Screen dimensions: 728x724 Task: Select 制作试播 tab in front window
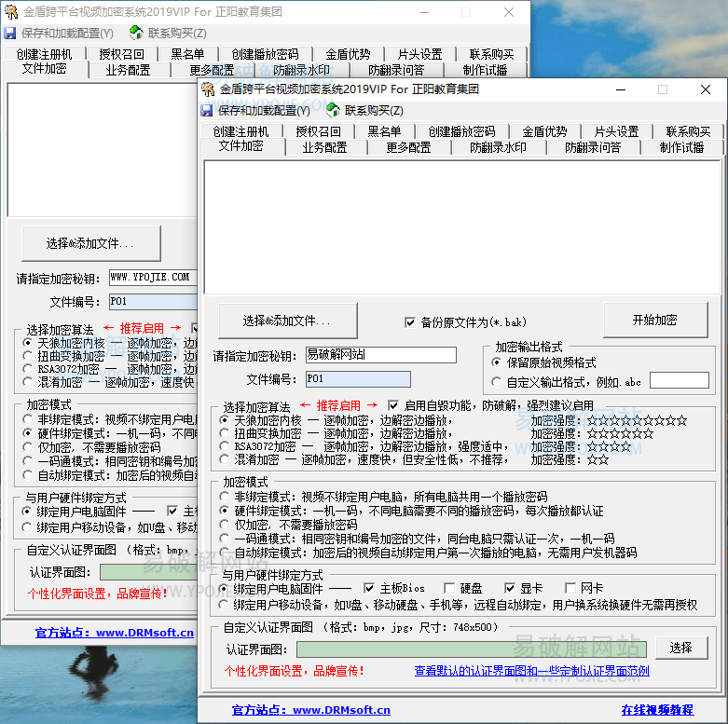[681, 147]
